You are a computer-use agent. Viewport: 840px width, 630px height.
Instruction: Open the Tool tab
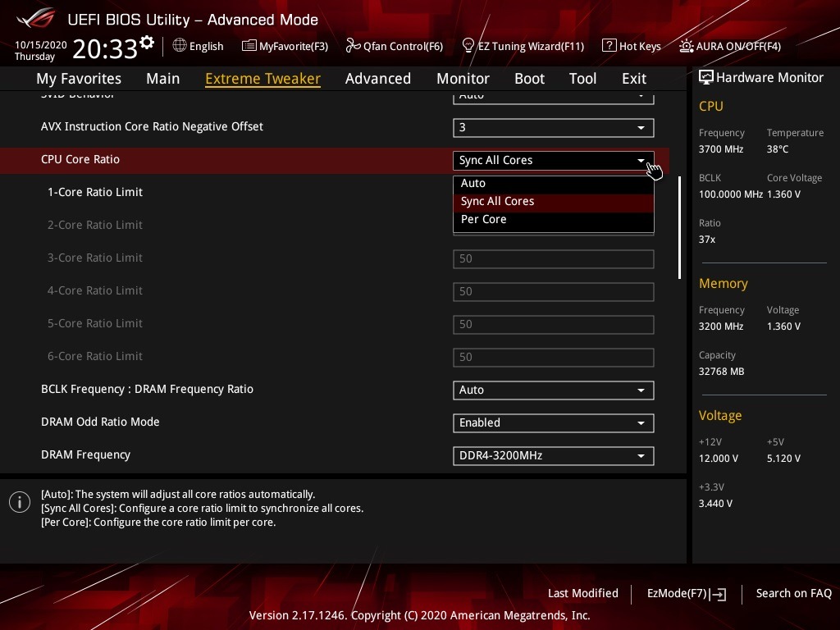[x=583, y=78]
